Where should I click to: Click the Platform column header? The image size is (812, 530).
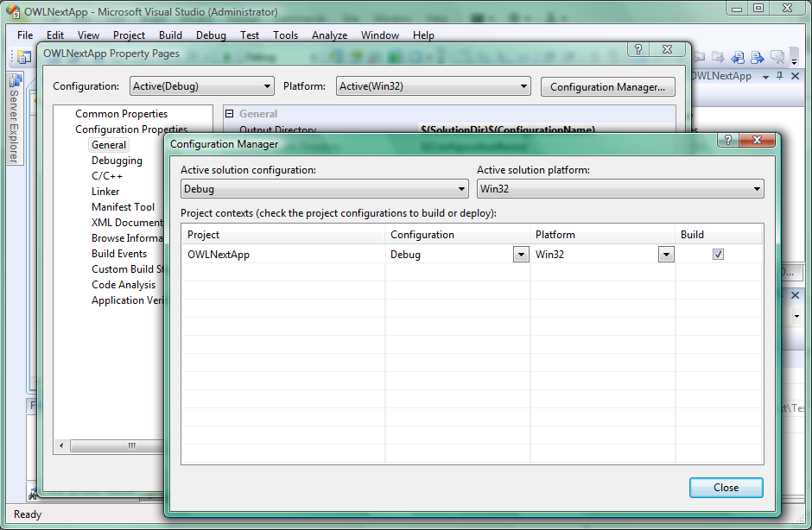point(602,235)
